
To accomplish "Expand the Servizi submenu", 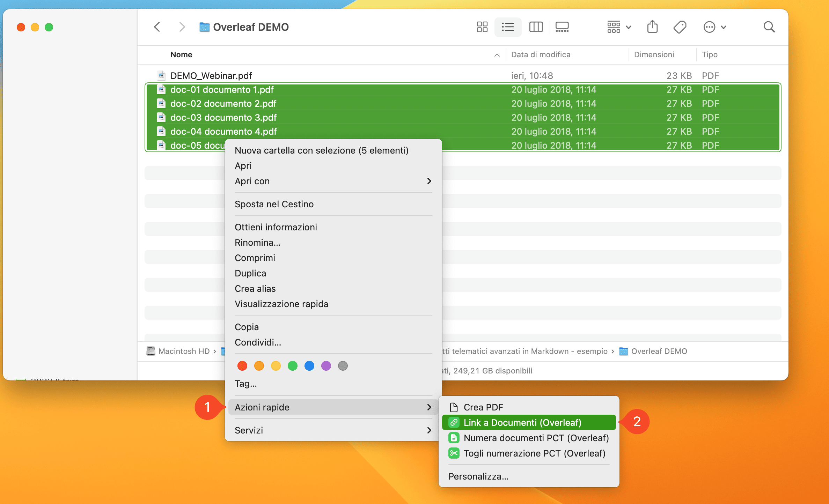I will point(333,430).
